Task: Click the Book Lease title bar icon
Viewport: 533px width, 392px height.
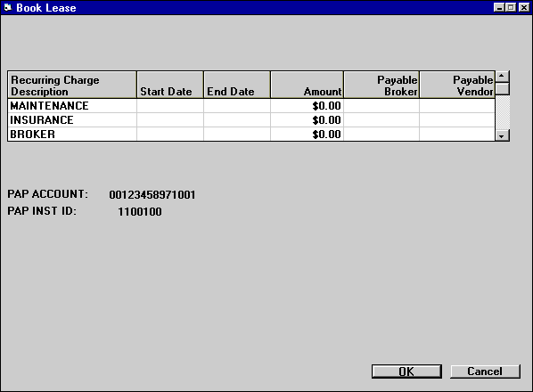Action: click(x=7, y=7)
